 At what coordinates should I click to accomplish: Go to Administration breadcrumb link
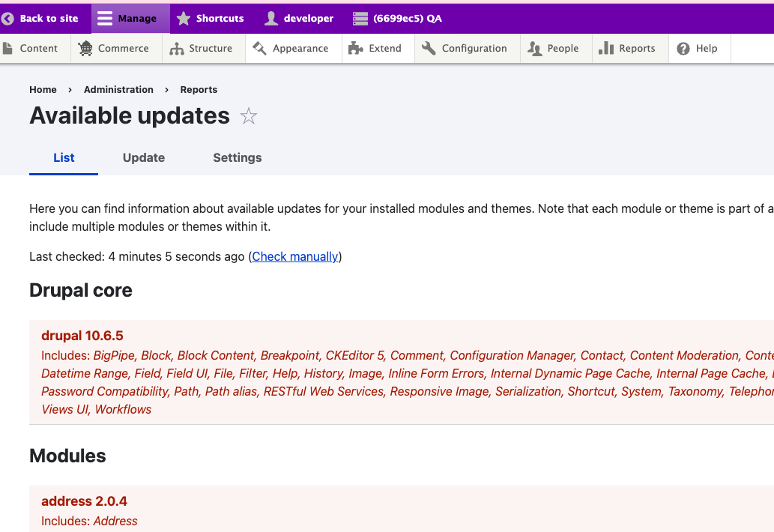[118, 90]
